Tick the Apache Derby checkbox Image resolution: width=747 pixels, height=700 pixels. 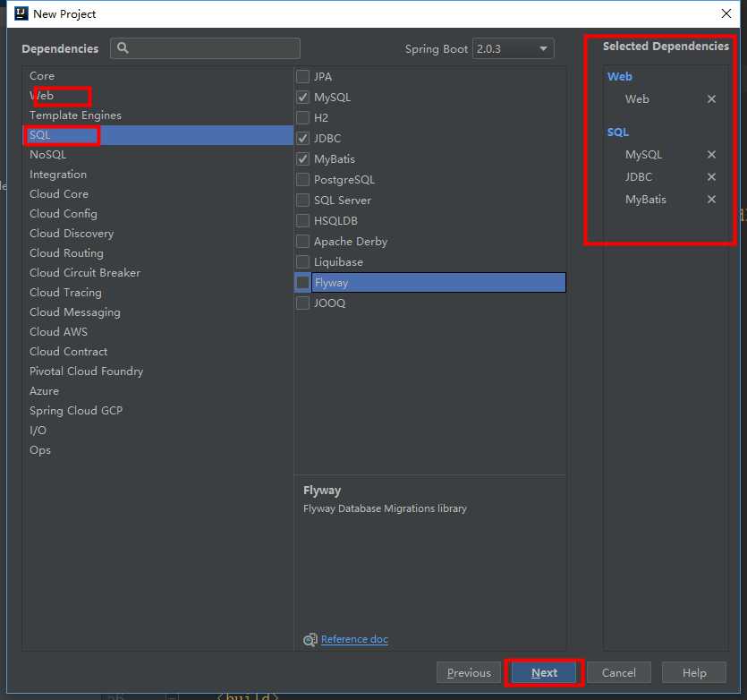(302, 242)
